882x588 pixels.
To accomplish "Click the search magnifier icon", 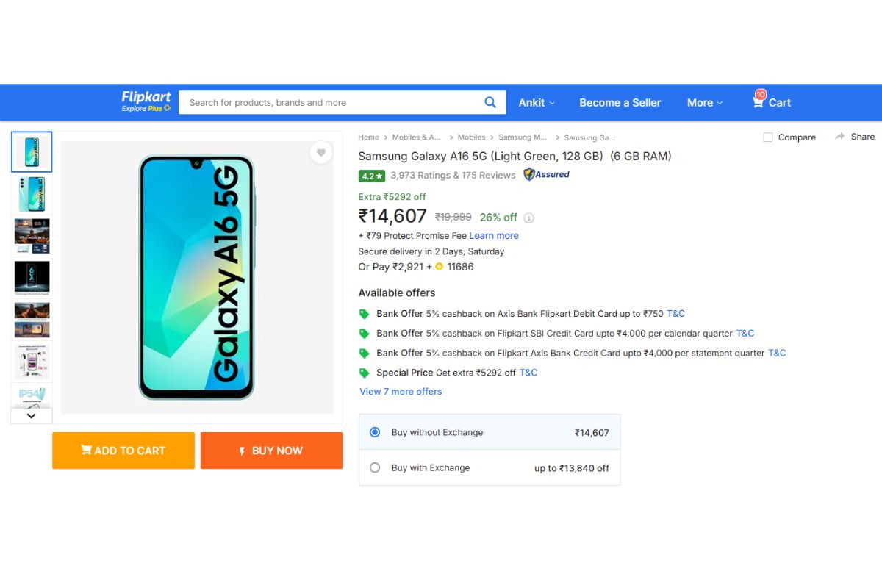I will coord(490,102).
